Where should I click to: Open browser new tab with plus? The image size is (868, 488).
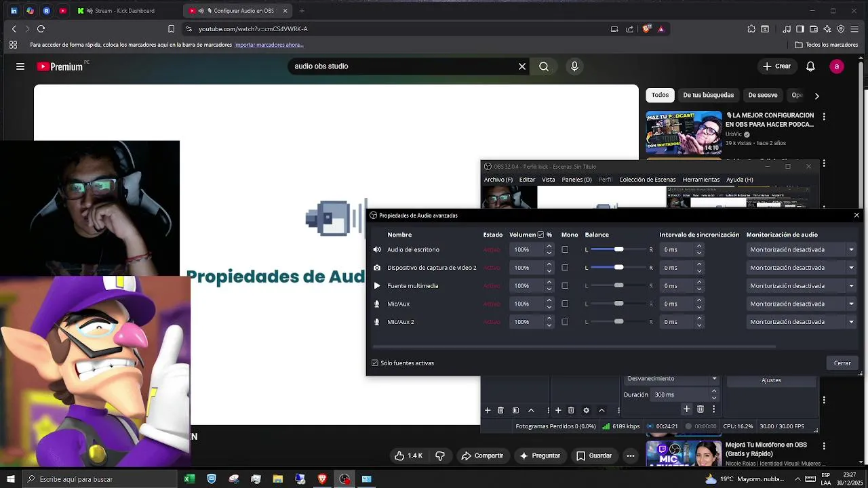pos(302,11)
